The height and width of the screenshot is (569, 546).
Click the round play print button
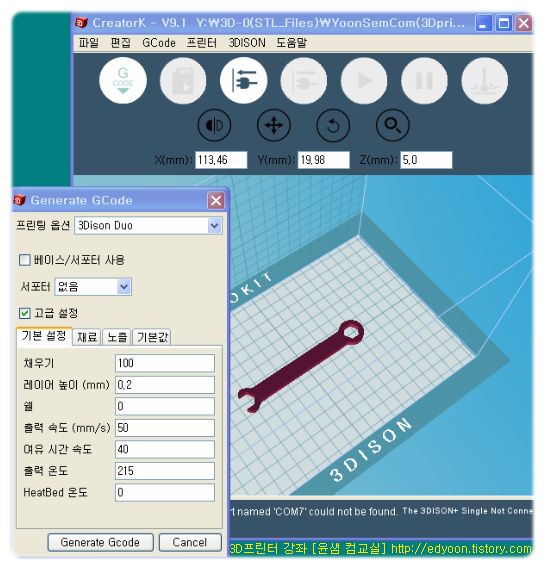click(364, 81)
